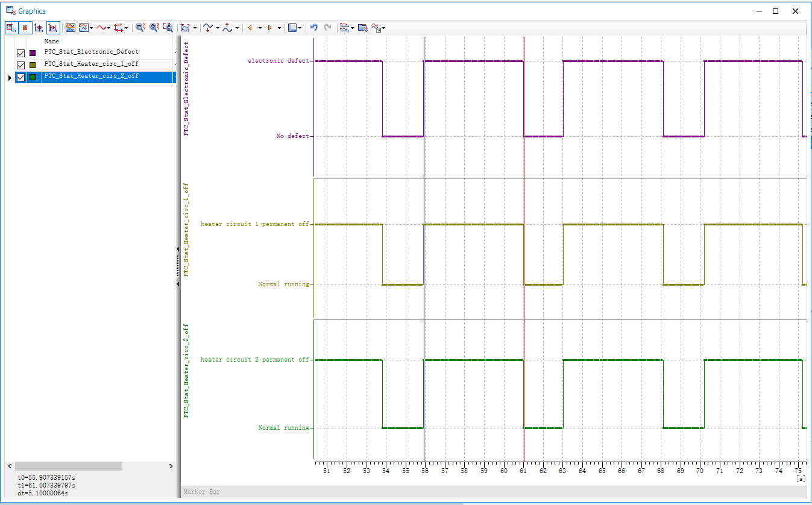
Task: Click the blue undo arrow icon
Action: tap(313, 27)
